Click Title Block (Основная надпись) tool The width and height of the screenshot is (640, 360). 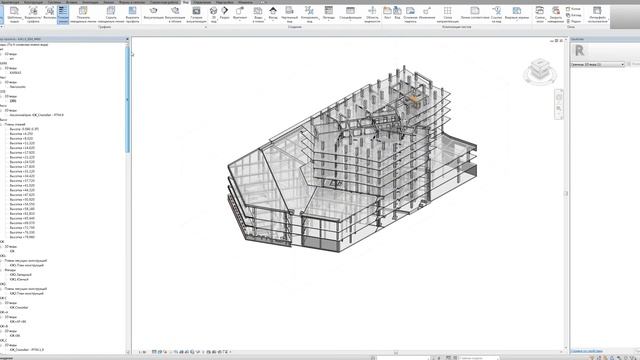point(411,14)
